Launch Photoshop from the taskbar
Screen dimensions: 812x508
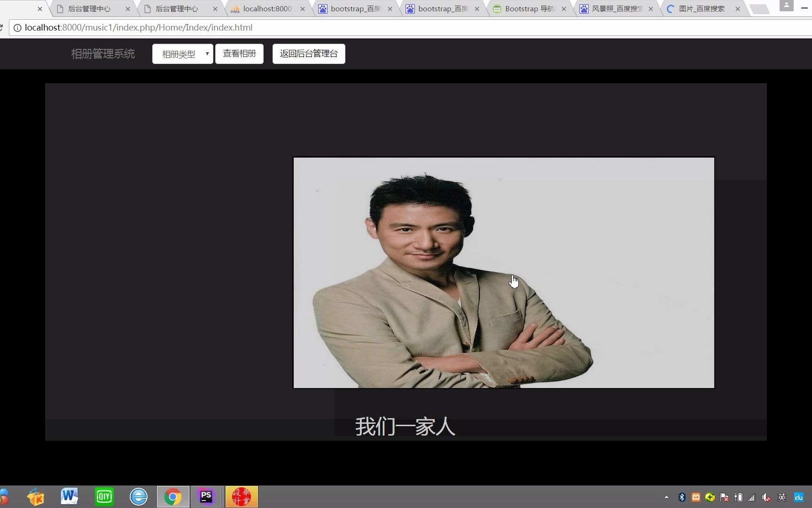pyautogui.click(x=207, y=497)
